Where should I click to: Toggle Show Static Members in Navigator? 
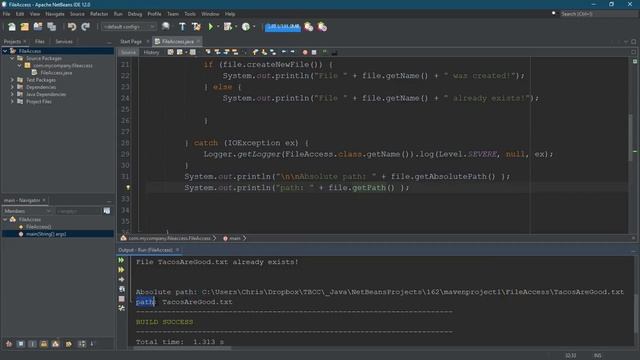tap(32, 344)
